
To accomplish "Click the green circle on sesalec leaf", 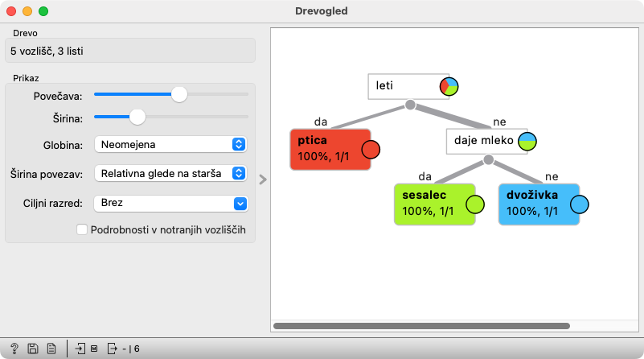I will 474,204.
